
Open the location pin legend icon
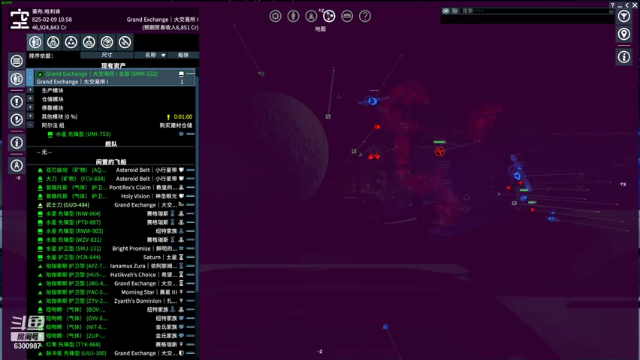coord(624,34)
